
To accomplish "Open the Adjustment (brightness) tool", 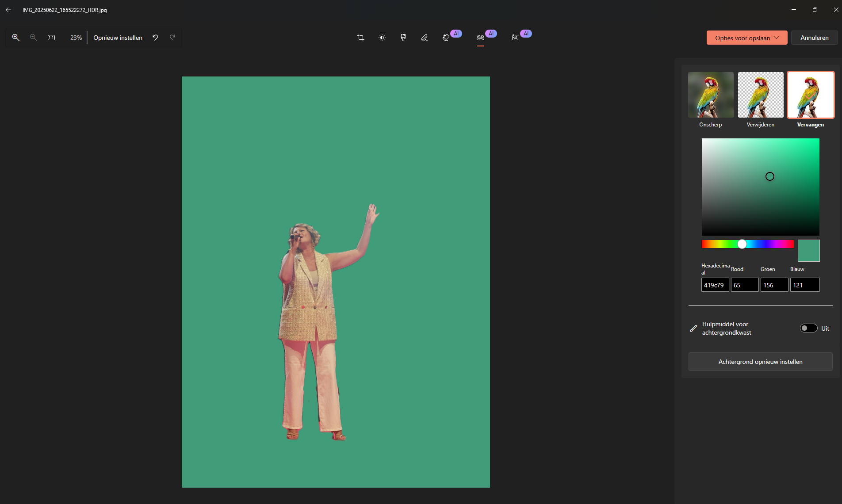I will click(x=382, y=38).
